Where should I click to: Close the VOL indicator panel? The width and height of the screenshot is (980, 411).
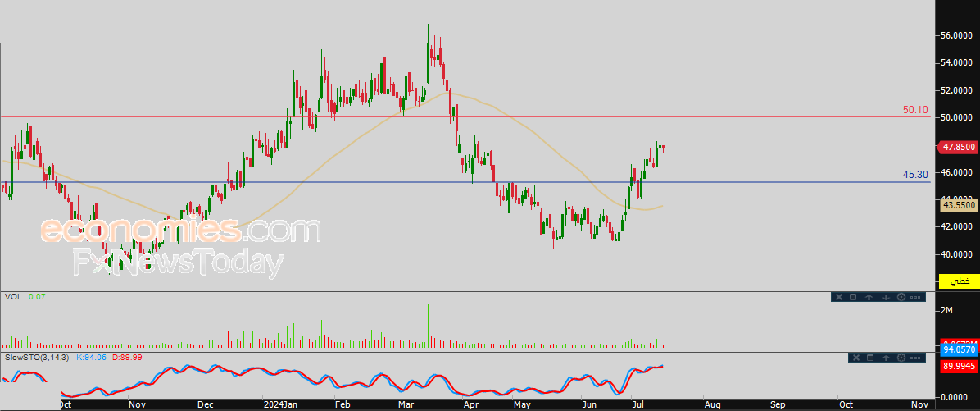tap(839, 297)
